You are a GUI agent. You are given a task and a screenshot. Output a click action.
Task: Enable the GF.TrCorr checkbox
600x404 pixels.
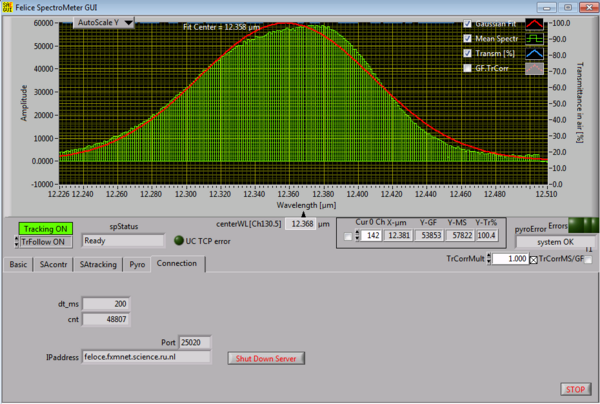click(467, 68)
